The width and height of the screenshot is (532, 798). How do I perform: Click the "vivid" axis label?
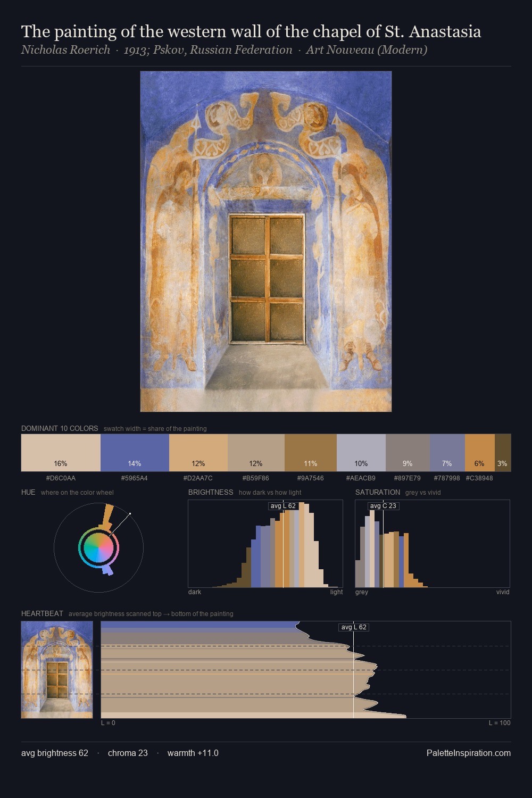click(x=503, y=592)
